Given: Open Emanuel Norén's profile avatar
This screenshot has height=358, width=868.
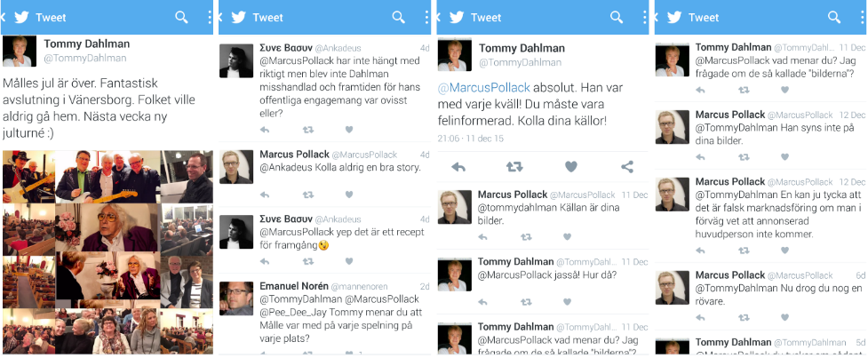Looking at the screenshot, I should pyautogui.click(x=236, y=298).
